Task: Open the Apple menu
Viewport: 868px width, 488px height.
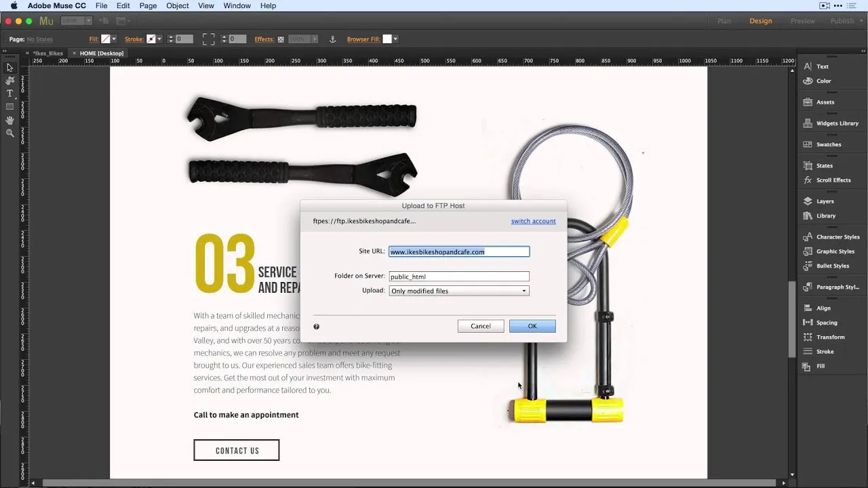Action: point(14,5)
